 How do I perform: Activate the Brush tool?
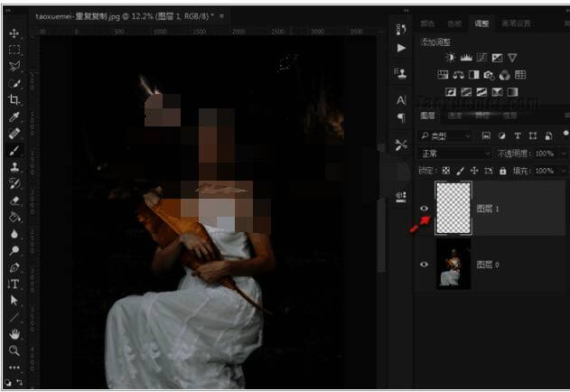coord(14,150)
